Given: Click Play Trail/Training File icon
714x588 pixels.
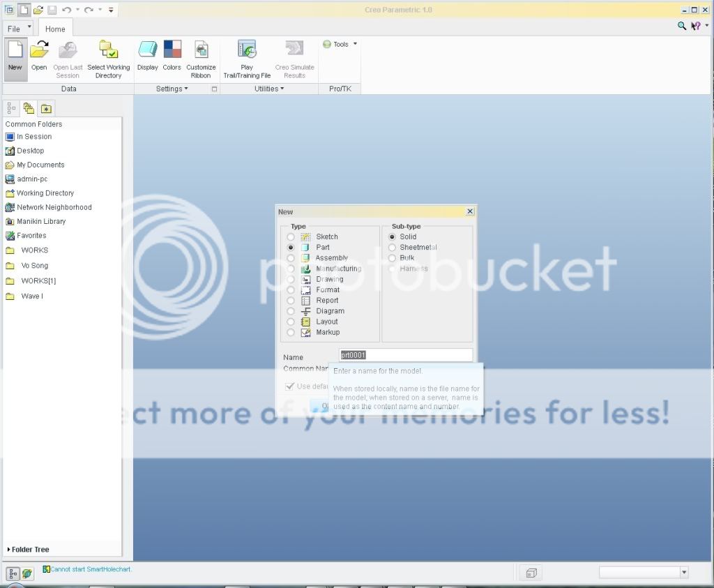Looking at the screenshot, I should click(247, 59).
